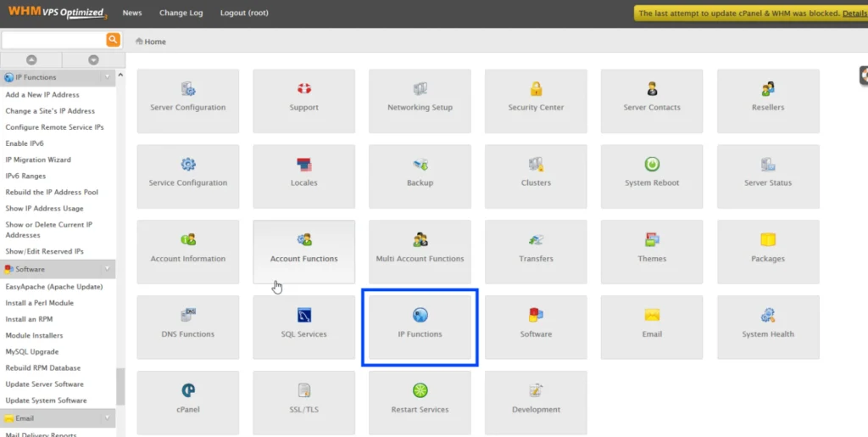868x437 pixels.
Task: Open the Development tile
Action: 536,403
